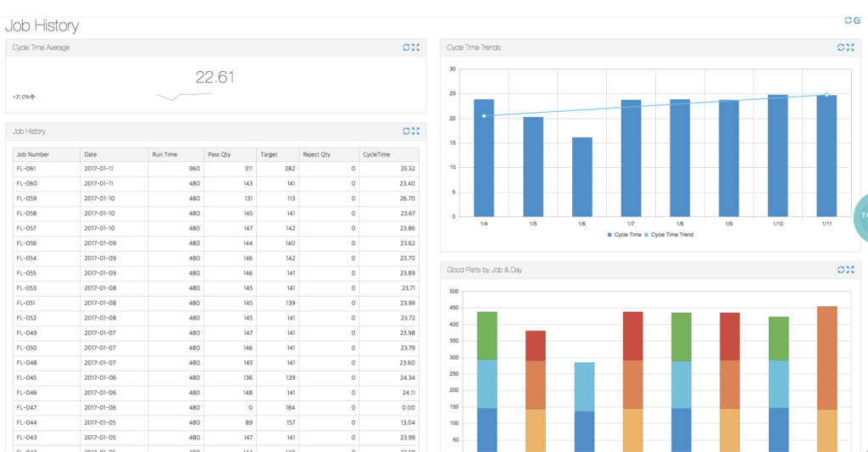
Task: Toggle the Cycle Time Trend legend series
Action: coord(669,235)
